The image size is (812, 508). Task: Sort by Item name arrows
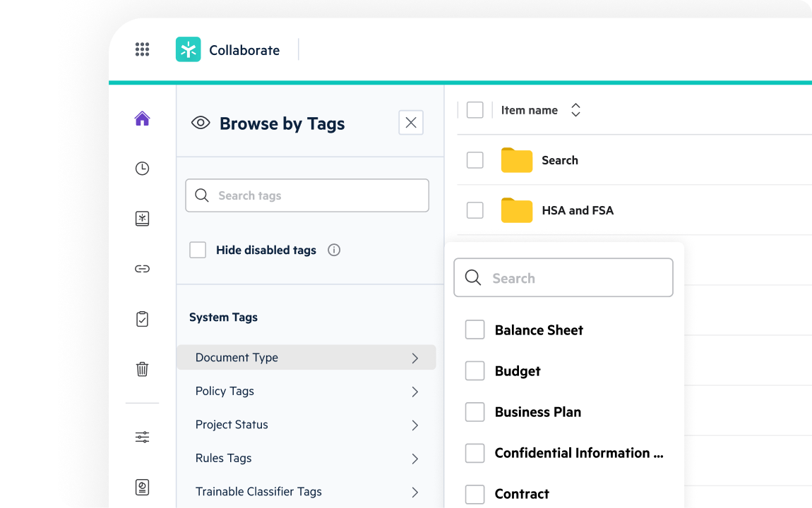pyautogui.click(x=575, y=109)
